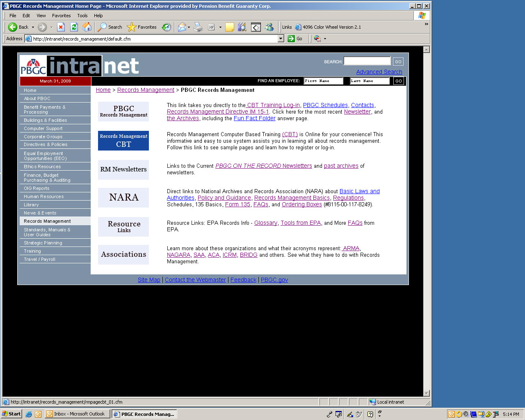Open dropdown next to address bar tool icon
This screenshot has height=420, width=525.
pyautogui.click(x=325, y=39)
